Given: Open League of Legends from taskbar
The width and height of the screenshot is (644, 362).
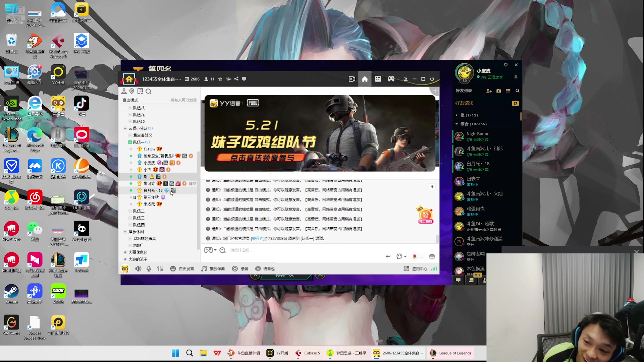Looking at the screenshot, I should tap(451, 353).
